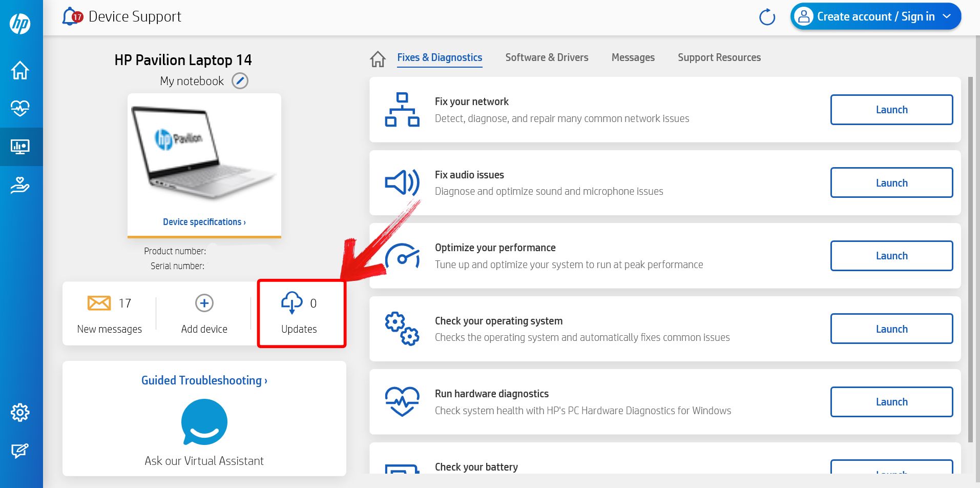
Task: Open the Support Resources tab
Action: click(x=719, y=57)
